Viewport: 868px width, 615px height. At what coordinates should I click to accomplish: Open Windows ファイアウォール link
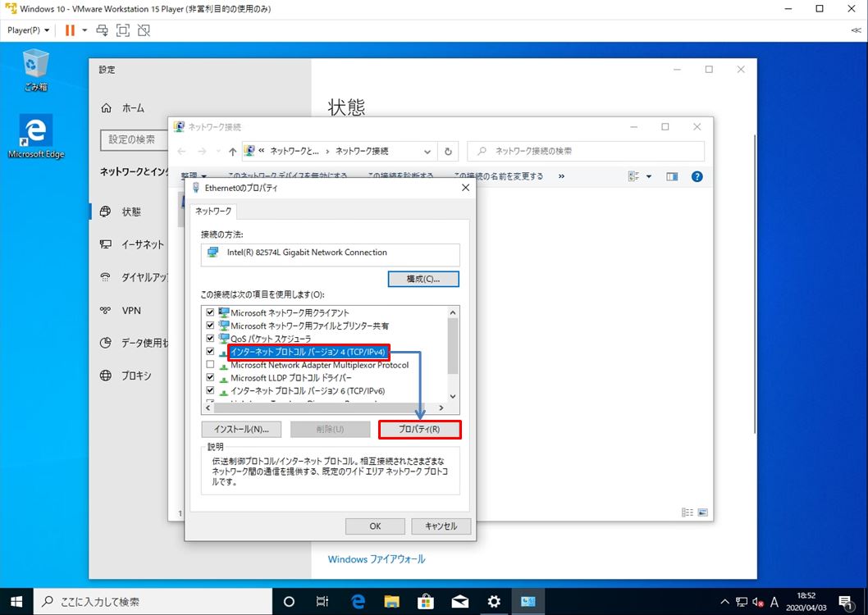click(377, 559)
